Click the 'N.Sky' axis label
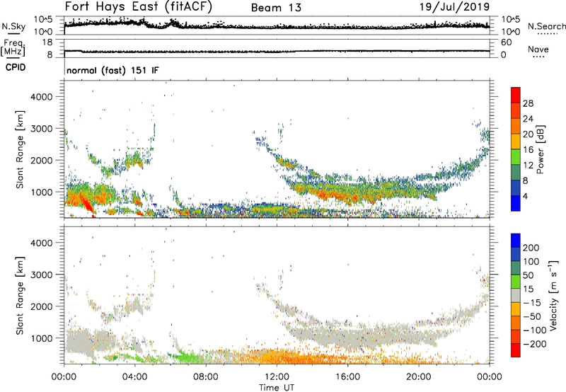Screen dimensions: 566x392 tap(13, 26)
